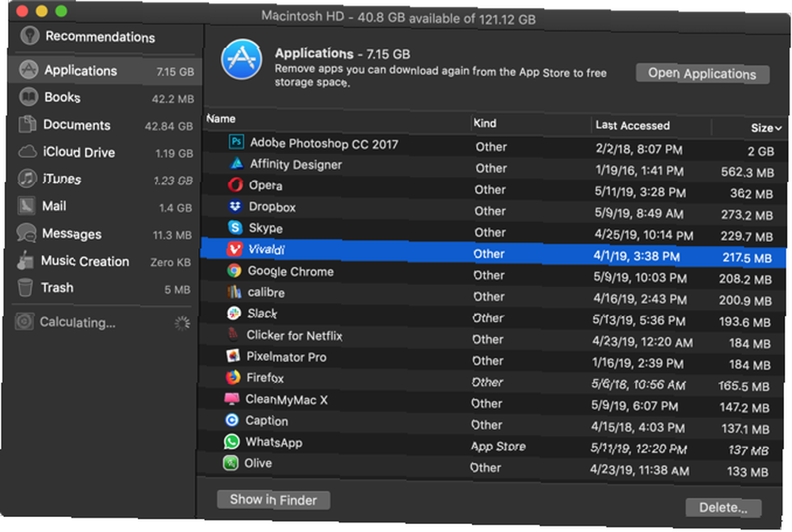Click the iTunes music note icon

pyautogui.click(x=27, y=178)
